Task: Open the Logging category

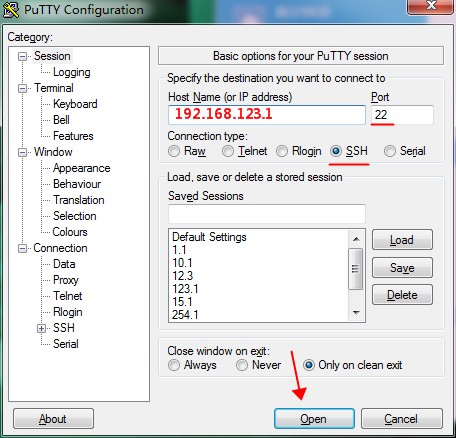Action: pos(72,72)
